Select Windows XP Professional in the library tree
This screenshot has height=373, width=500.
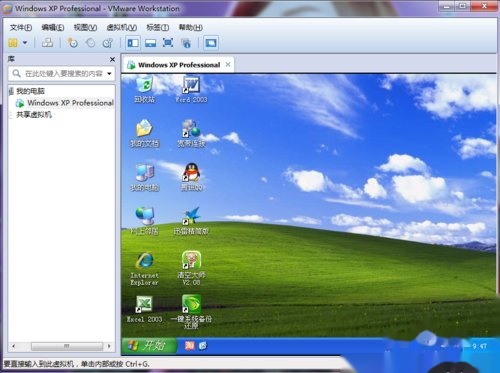pyautogui.click(x=65, y=103)
